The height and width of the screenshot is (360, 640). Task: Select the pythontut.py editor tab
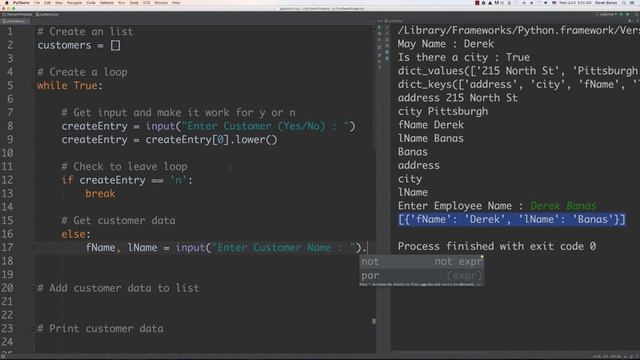(x=16, y=21)
